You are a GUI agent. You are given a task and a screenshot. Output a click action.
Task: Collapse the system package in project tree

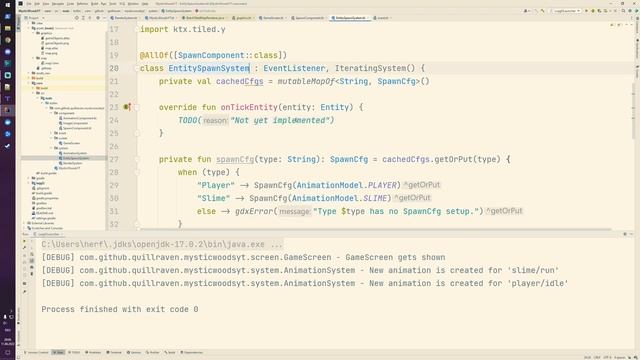click(x=51, y=148)
